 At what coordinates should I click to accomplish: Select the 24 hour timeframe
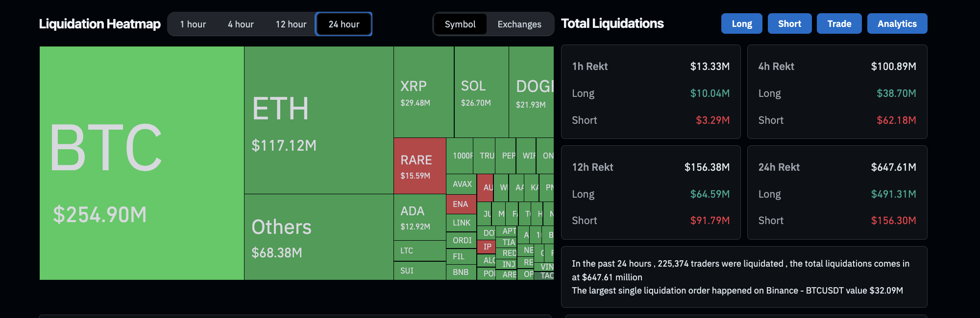(x=343, y=24)
